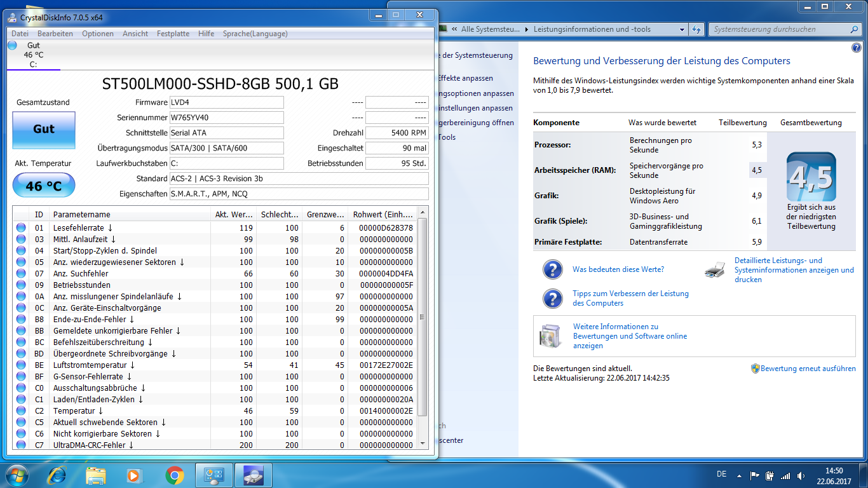868x488 pixels.
Task: Open 'Weitere Informationen zu Bewertungen' link
Action: [x=630, y=336]
